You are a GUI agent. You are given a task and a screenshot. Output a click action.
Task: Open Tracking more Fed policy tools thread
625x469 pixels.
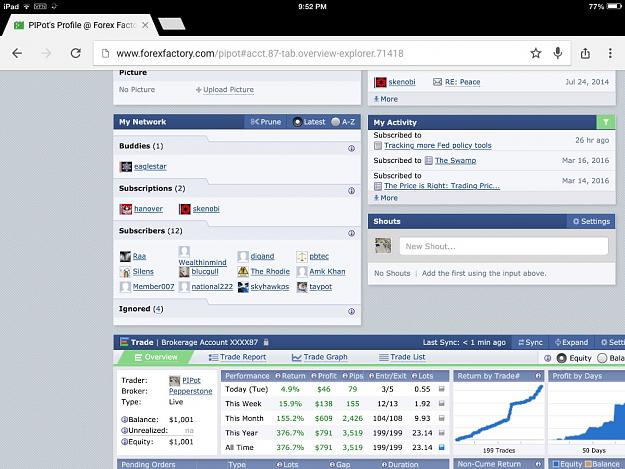(438, 145)
